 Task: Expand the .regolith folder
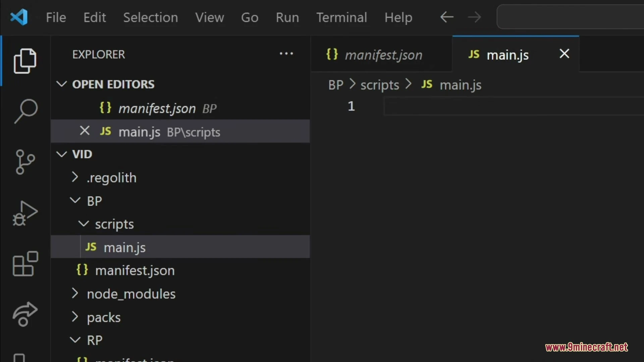pyautogui.click(x=75, y=177)
